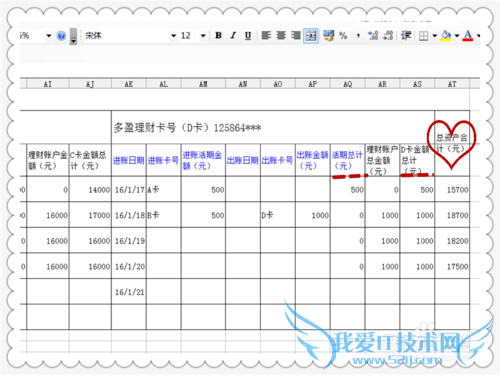Apply currency style format

click(328, 35)
